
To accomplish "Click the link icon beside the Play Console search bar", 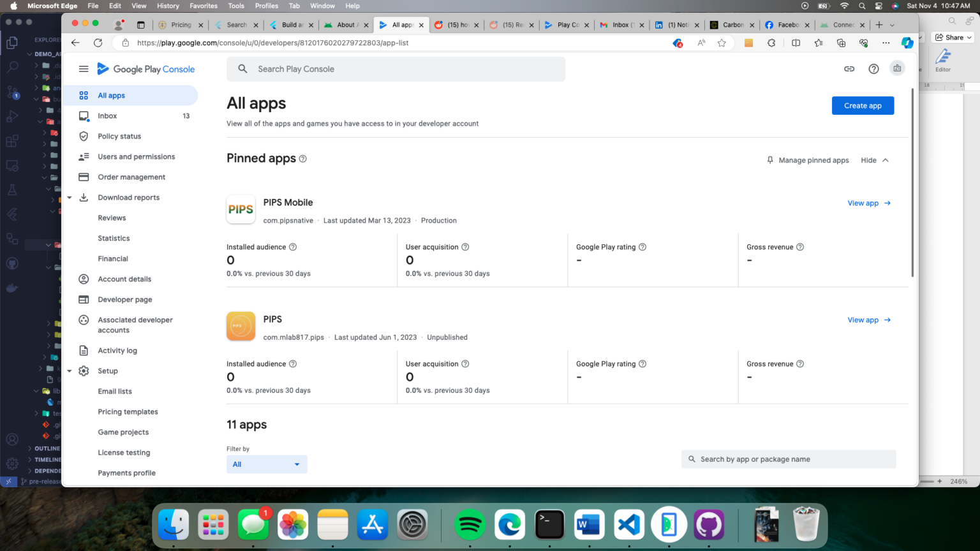I will (849, 69).
